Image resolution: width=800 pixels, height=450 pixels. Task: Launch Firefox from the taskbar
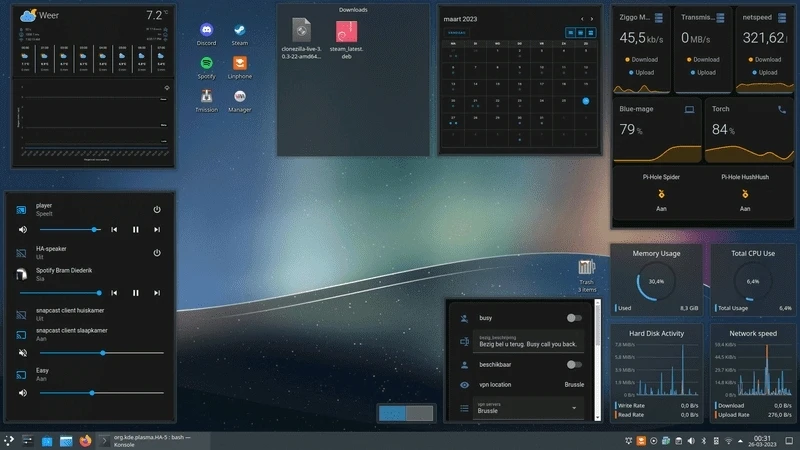tap(85, 440)
